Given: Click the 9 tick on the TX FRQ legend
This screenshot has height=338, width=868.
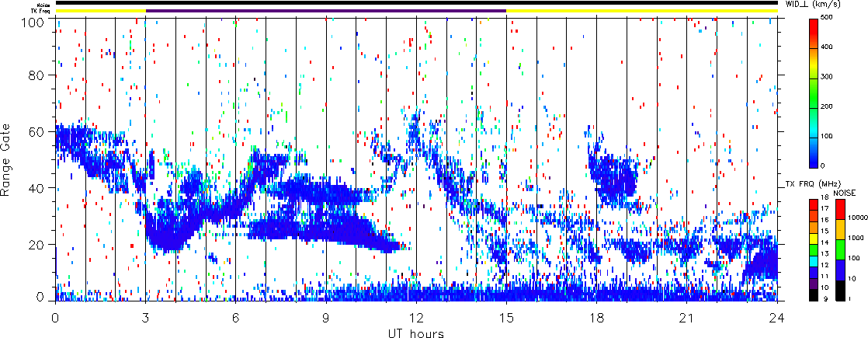Looking at the screenshot, I should coord(825,298).
